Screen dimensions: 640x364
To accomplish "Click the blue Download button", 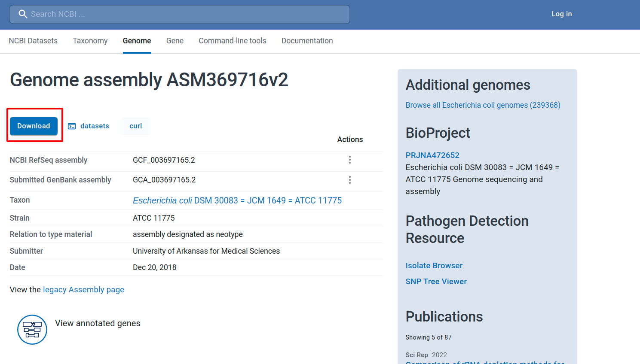I will pyautogui.click(x=34, y=126).
